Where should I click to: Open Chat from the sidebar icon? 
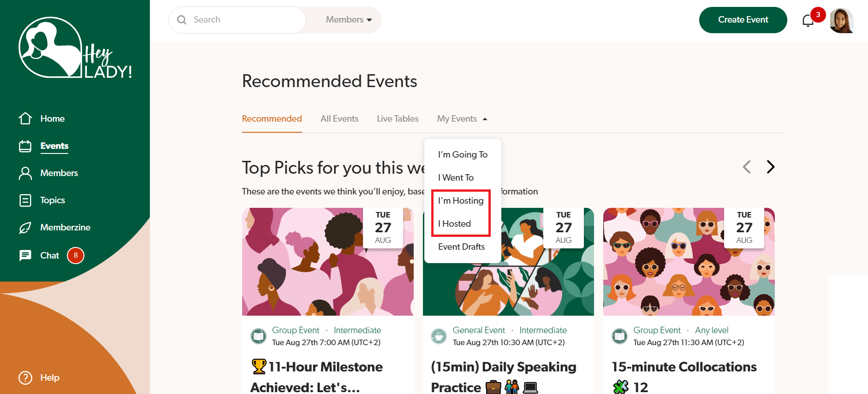point(25,255)
